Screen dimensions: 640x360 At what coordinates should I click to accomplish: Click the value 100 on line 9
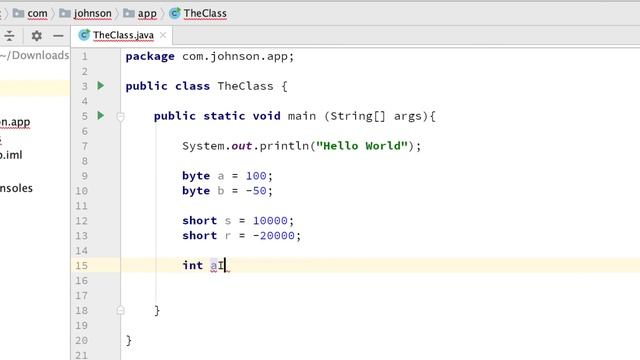[x=256, y=176]
